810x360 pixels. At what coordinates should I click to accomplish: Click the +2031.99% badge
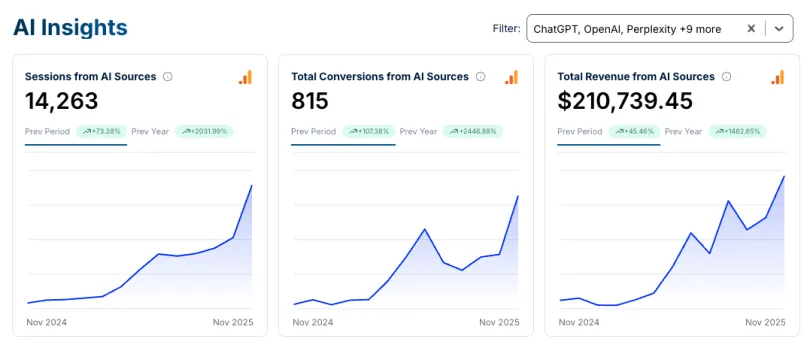coord(204,131)
